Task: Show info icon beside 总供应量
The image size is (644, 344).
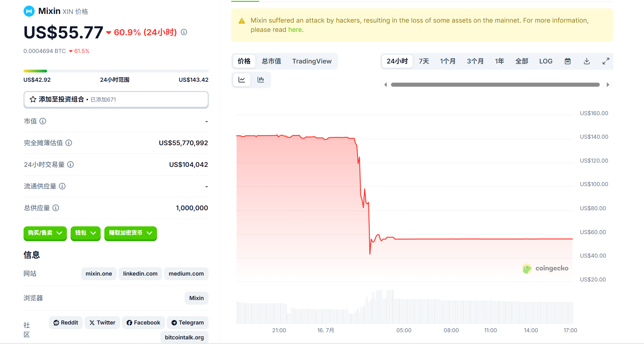Action: pos(56,208)
